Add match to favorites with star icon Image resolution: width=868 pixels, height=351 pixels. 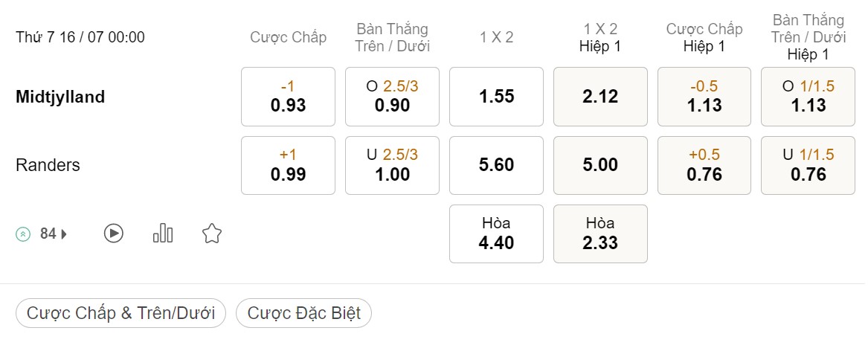click(212, 234)
